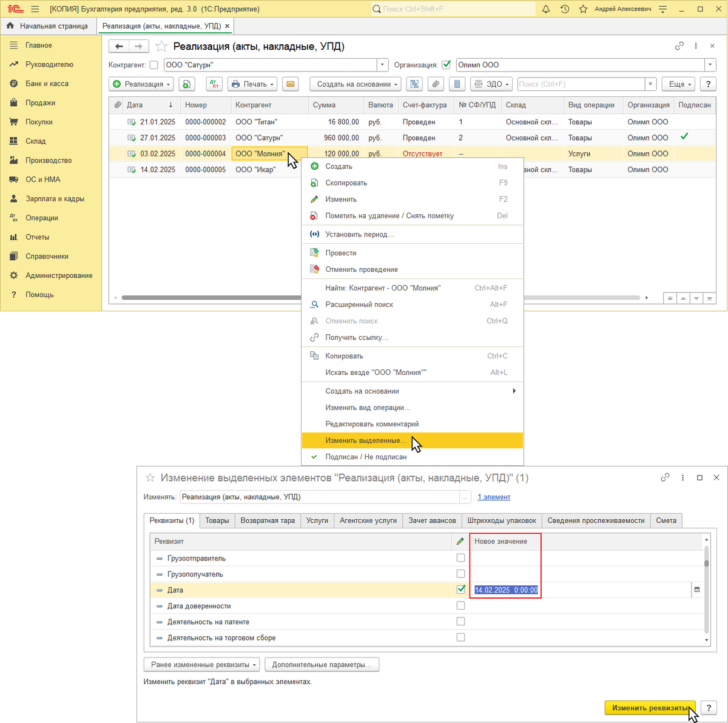Copy document icon next to Реализация button
This screenshot has height=723, width=728.
pyautogui.click(x=187, y=84)
